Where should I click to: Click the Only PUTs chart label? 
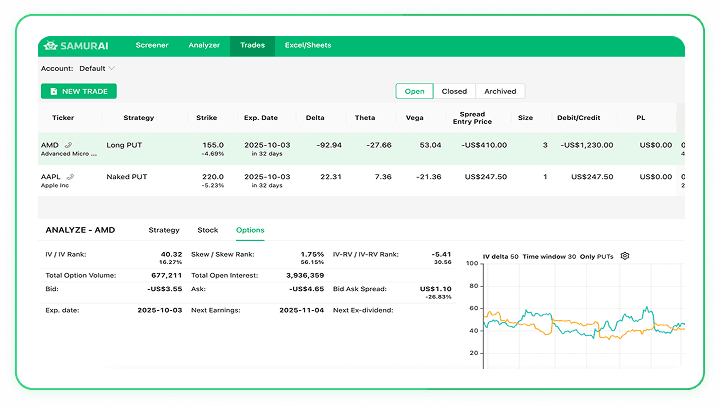(x=596, y=257)
